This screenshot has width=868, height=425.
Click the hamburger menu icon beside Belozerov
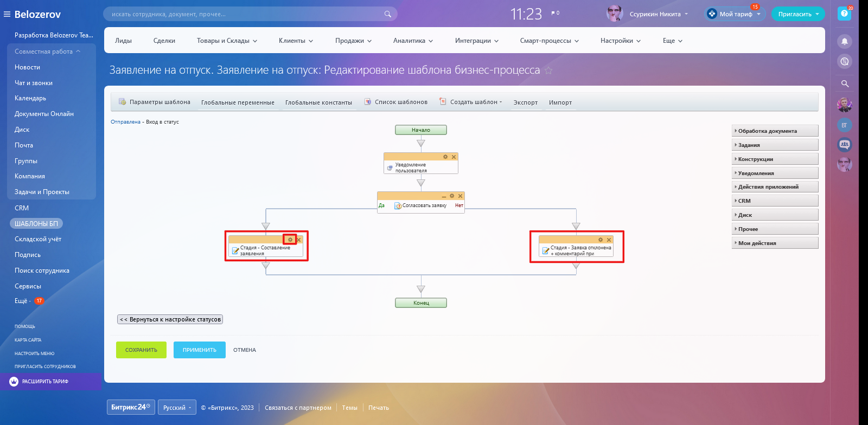point(7,14)
